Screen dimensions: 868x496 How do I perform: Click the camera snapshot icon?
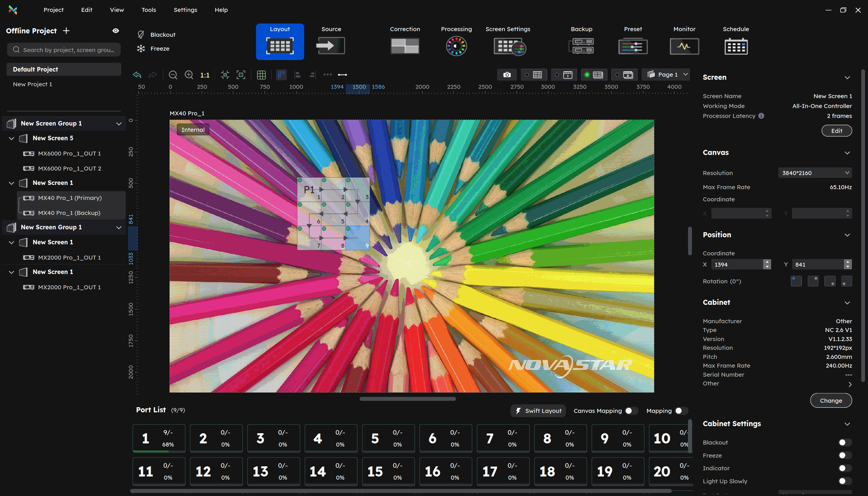[507, 75]
